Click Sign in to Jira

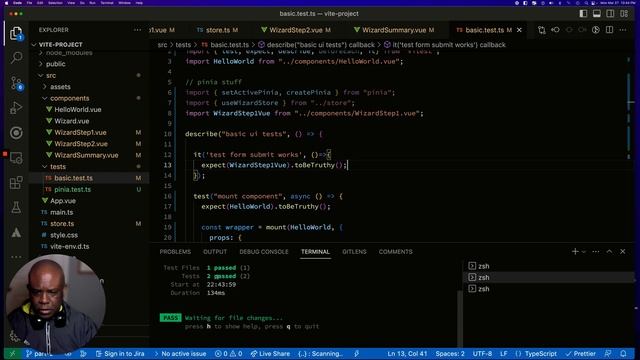click(x=120, y=353)
